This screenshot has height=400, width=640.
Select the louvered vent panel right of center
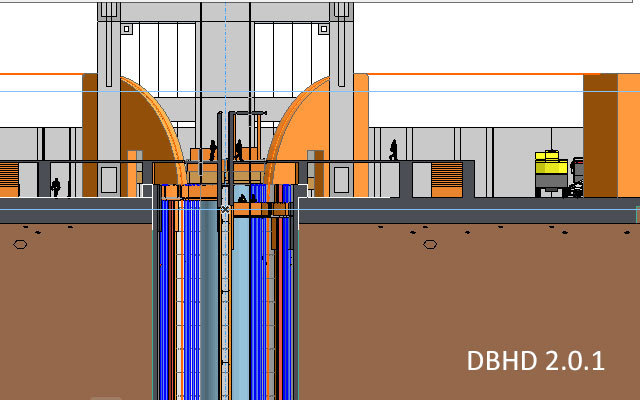(445, 177)
